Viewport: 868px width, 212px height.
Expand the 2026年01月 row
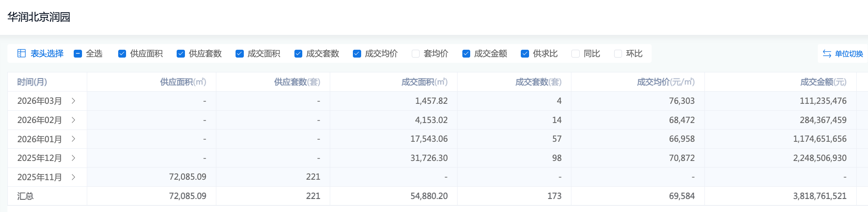[x=73, y=139]
